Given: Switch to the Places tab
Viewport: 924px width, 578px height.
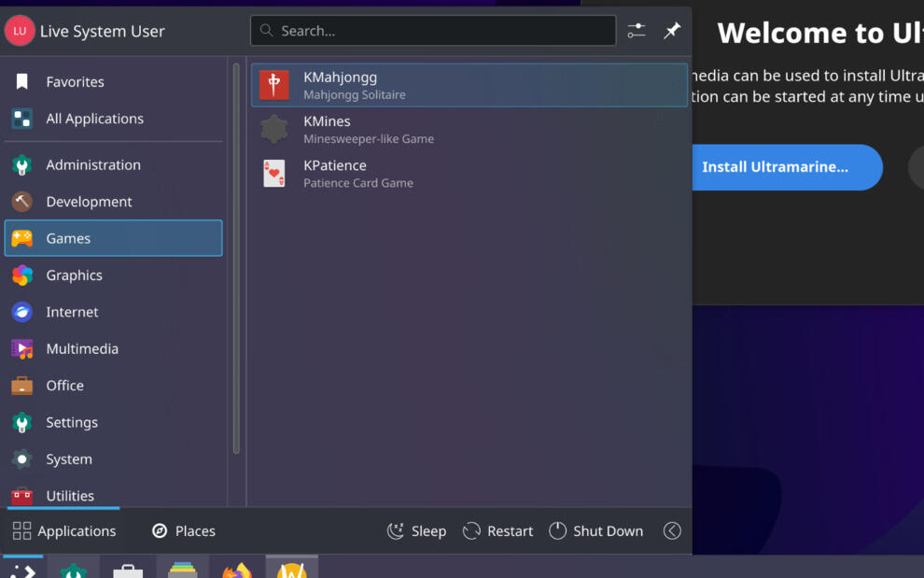Looking at the screenshot, I should tap(183, 530).
